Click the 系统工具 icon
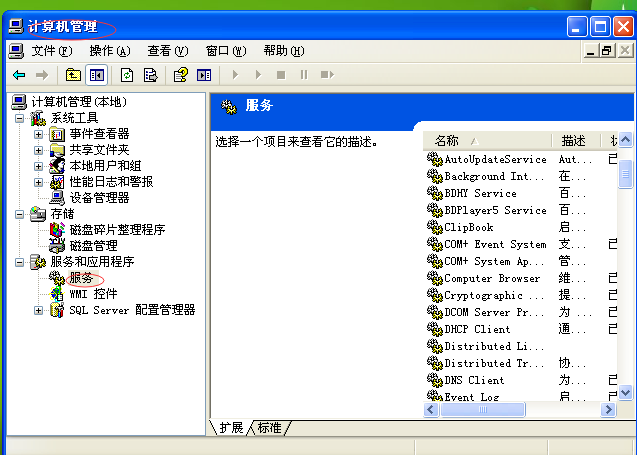The width and height of the screenshot is (637, 455). [x=38, y=118]
